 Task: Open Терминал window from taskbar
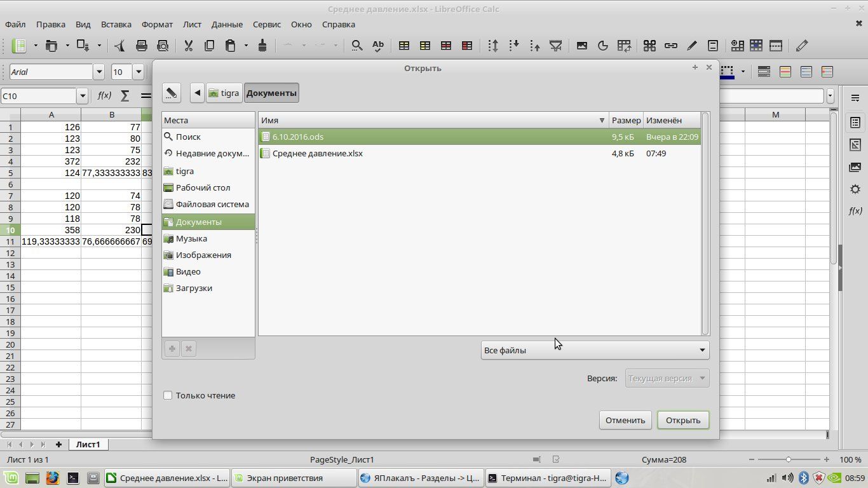point(547,478)
